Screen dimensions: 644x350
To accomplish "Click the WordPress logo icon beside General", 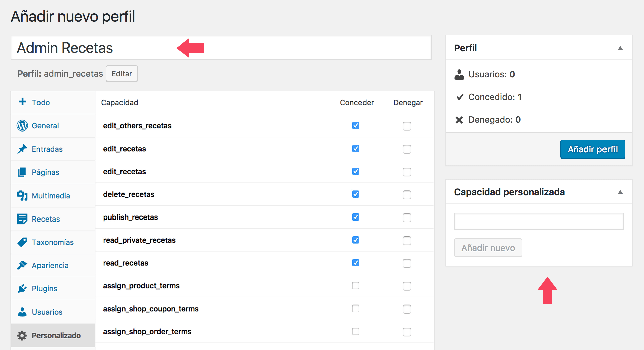I will click(22, 126).
